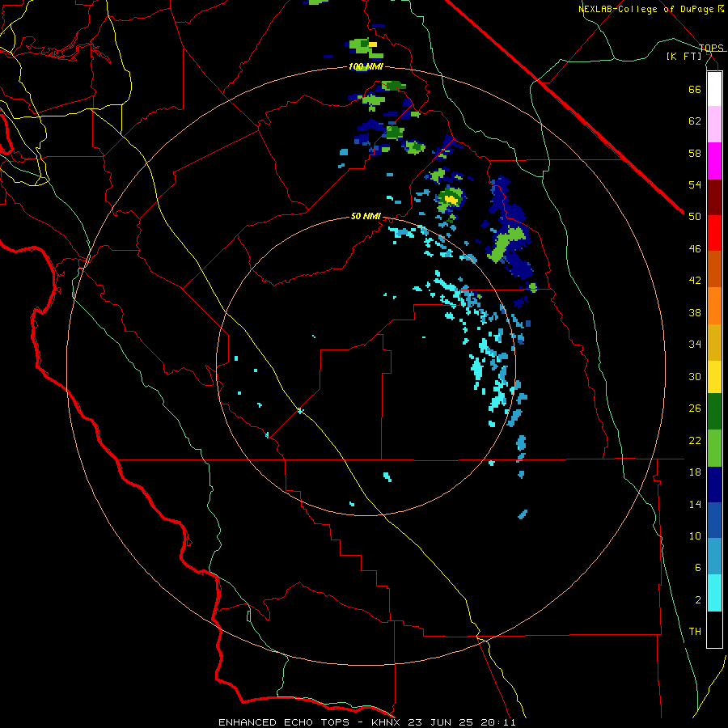Click the 38 legend value
Screen dimensions: 728x728
[695, 312]
